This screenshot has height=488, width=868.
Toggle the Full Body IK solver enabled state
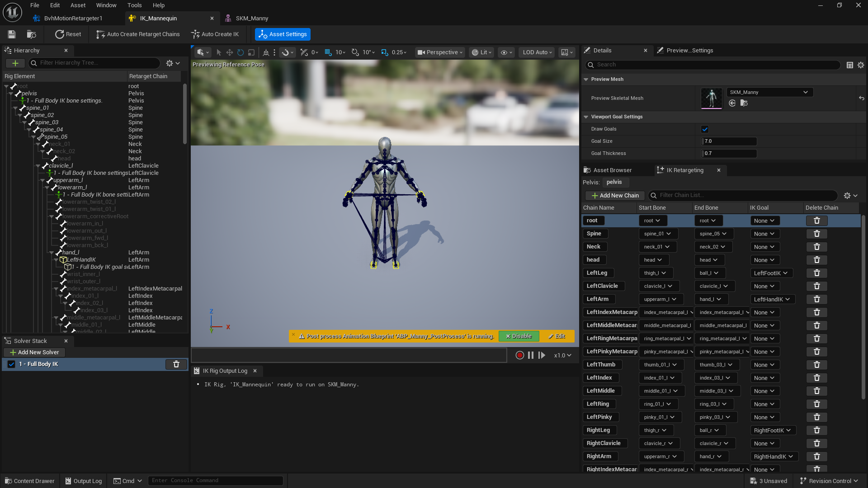[11, 364]
